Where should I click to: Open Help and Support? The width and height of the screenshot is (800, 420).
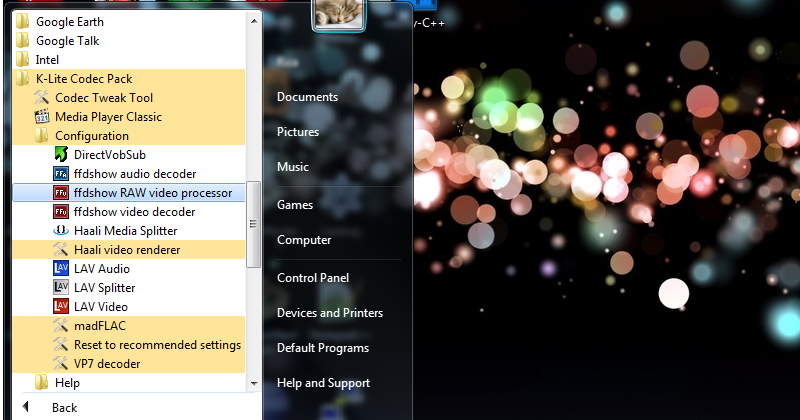point(323,383)
